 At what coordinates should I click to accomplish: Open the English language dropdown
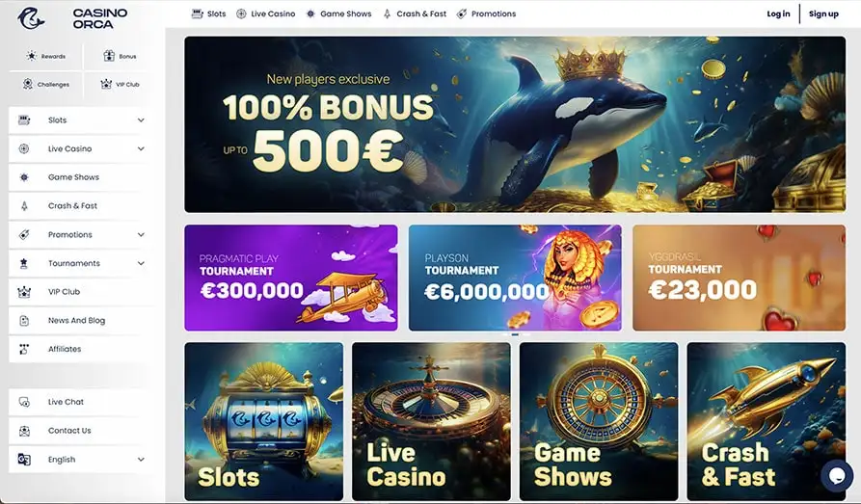click(82, 460)
